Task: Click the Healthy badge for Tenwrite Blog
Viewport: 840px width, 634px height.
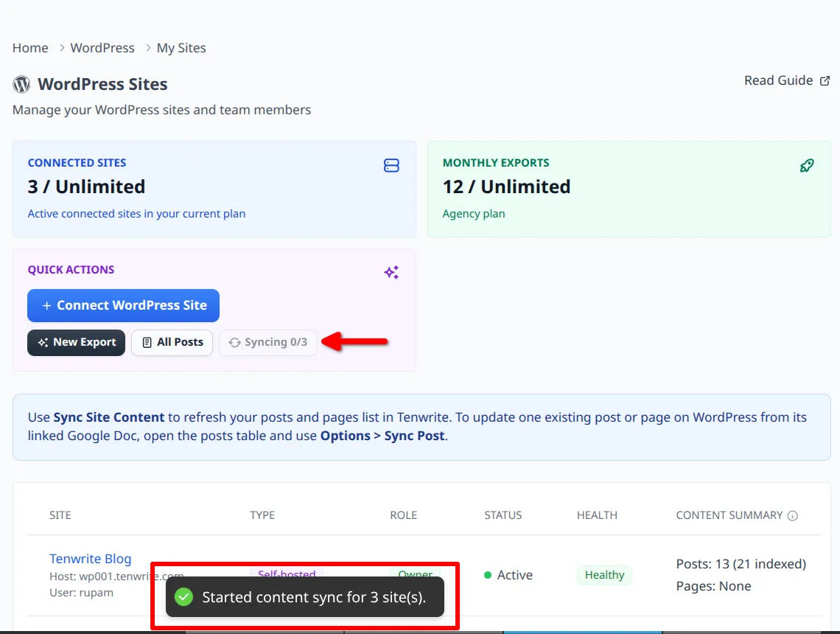Action: [x=604, y=575]
